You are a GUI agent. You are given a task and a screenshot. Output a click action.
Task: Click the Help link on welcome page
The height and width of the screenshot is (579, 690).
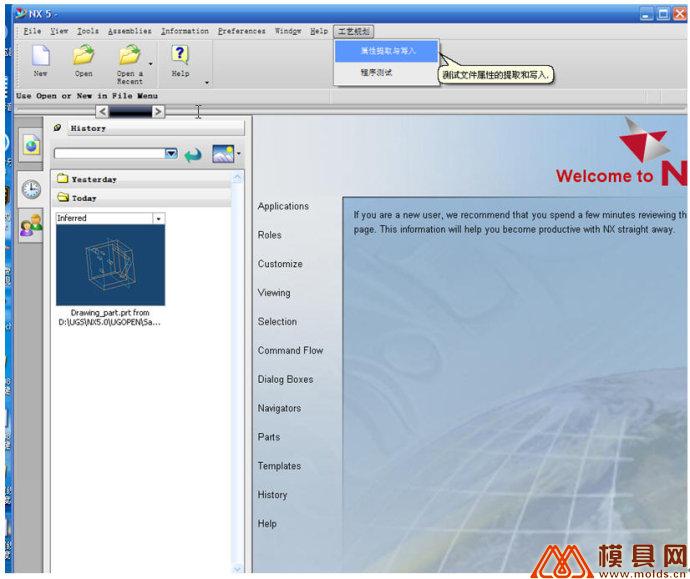[267, 524]
